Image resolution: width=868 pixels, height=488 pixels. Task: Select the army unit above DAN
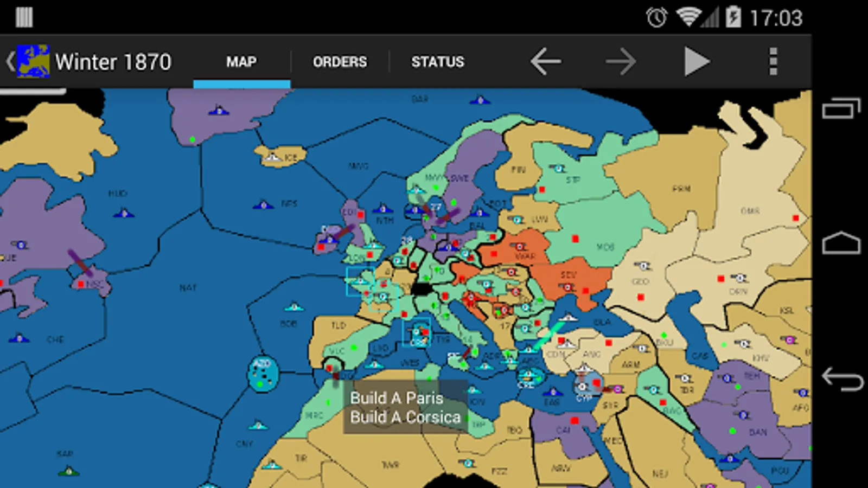tap(744, 415)
